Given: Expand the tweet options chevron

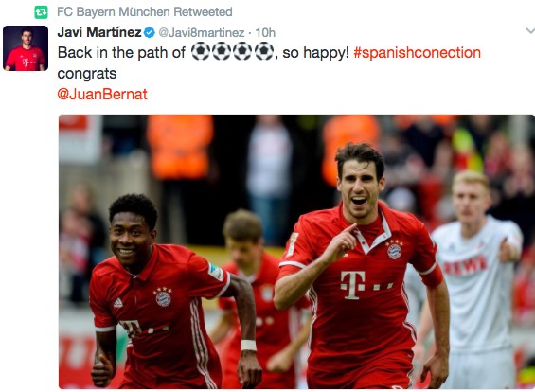Looking at the screenshot, I should point(530,31).
